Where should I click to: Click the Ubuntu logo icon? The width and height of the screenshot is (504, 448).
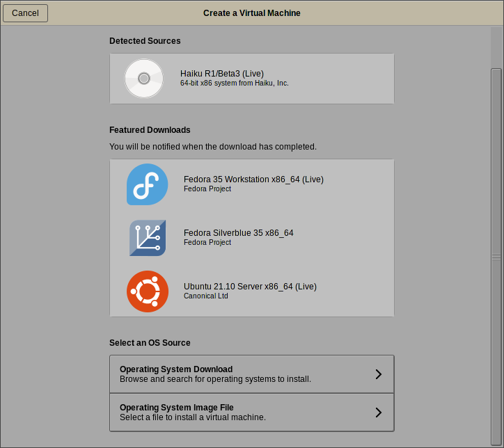pyautogui.click(x=148, y=291)
